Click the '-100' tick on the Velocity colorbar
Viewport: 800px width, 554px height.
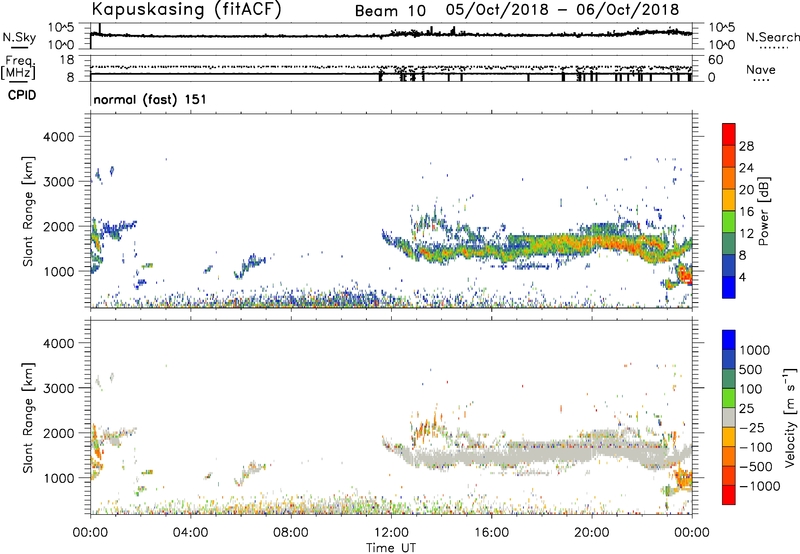(x=756, y=447)
